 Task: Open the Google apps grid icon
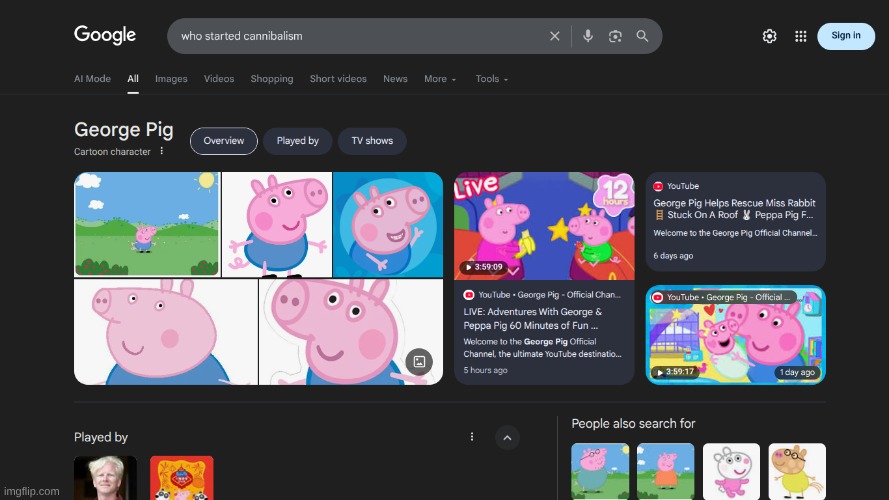click(801, 36)
